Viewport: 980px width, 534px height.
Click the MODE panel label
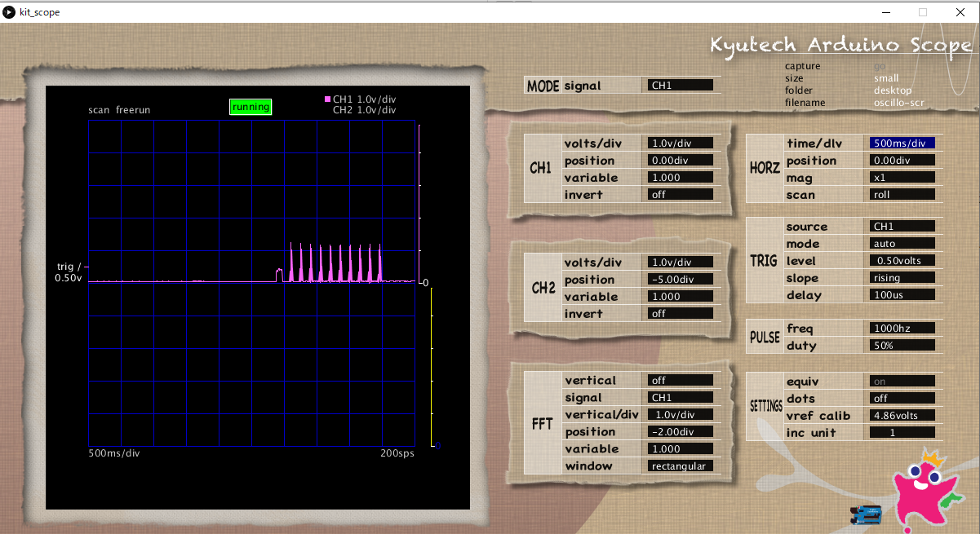click(x=543, y=86)
